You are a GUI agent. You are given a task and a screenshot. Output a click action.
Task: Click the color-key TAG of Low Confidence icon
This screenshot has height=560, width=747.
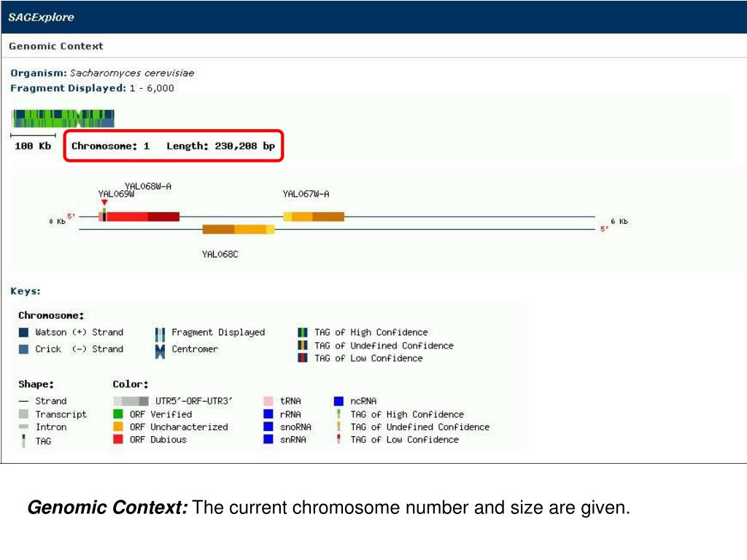(x=338, y=439)
